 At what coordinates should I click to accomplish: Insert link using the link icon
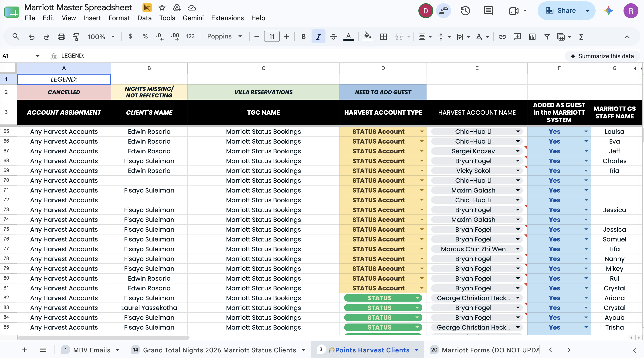(x=502, y=37)
